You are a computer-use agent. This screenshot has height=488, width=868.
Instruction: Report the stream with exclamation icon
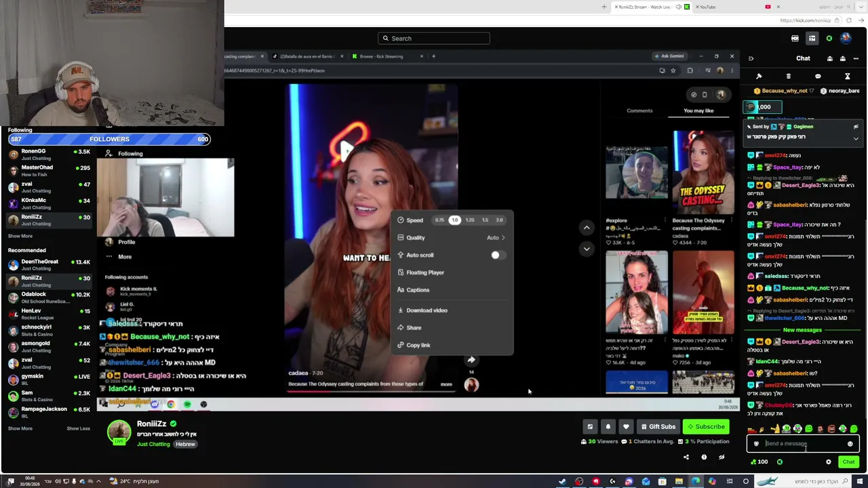pos(704,457)
